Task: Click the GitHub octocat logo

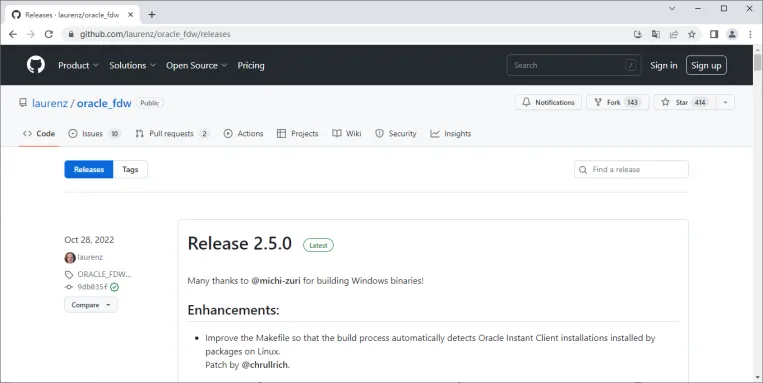Action: [36, 65]
